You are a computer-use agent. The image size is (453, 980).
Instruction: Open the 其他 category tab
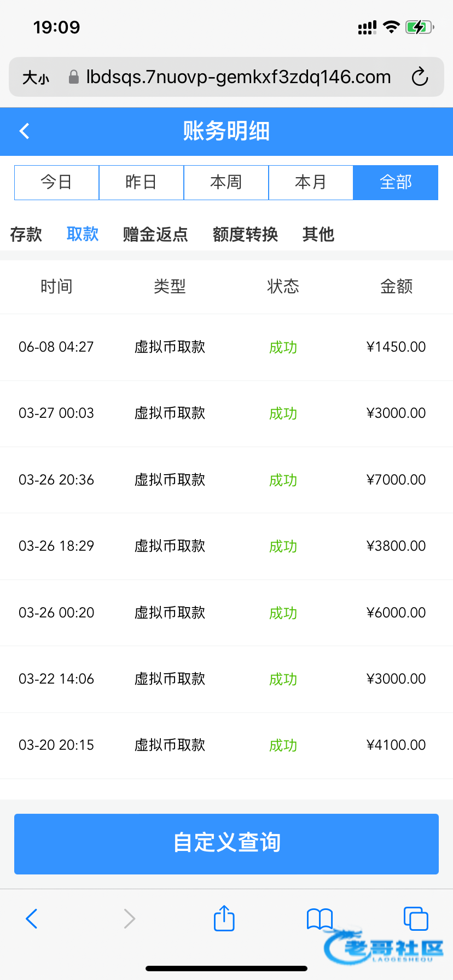(318, 234)
